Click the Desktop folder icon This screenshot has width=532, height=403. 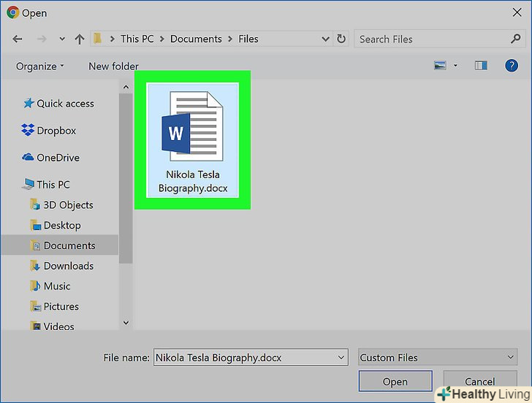(x=35, y=225)
